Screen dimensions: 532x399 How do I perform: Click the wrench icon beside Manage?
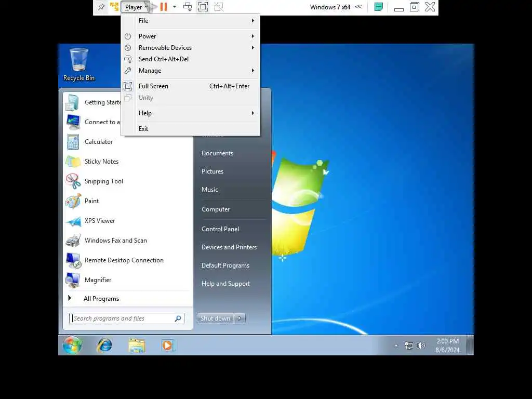[128, 71]
